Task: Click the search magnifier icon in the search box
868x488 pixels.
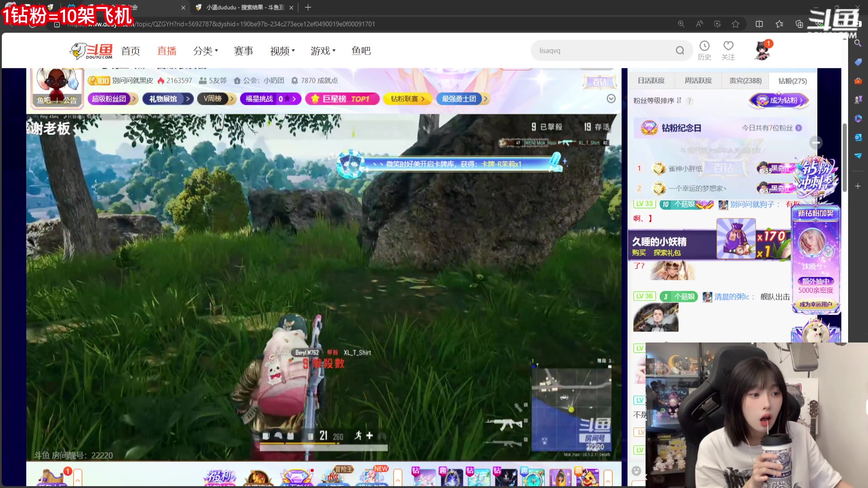Action: click(680, 51)
